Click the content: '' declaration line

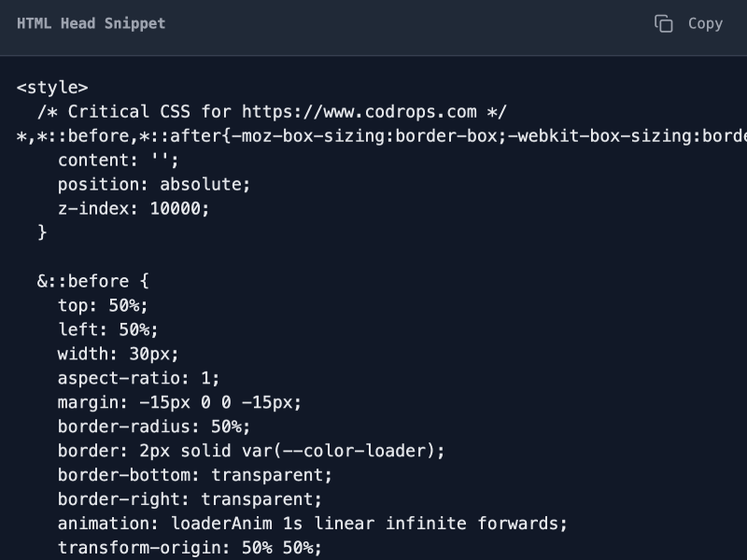point(119,161)
